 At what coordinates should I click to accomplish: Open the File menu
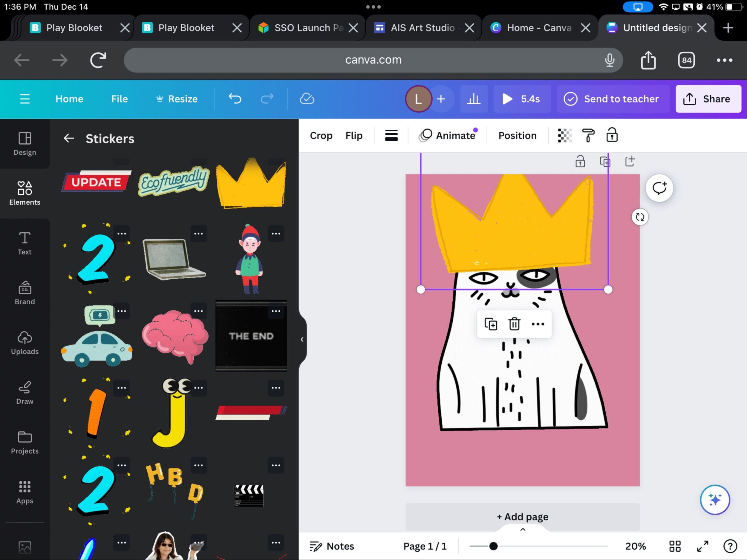(120, 99)
